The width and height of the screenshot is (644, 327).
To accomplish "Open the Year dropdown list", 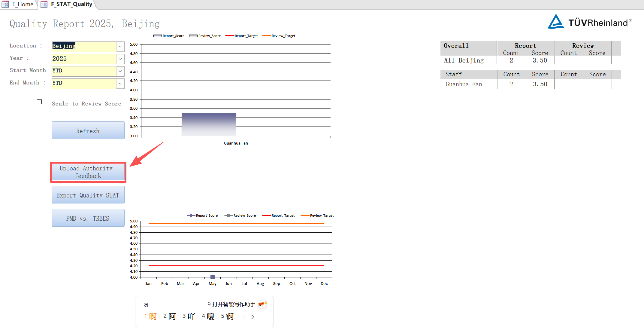I will coord(120,59).
